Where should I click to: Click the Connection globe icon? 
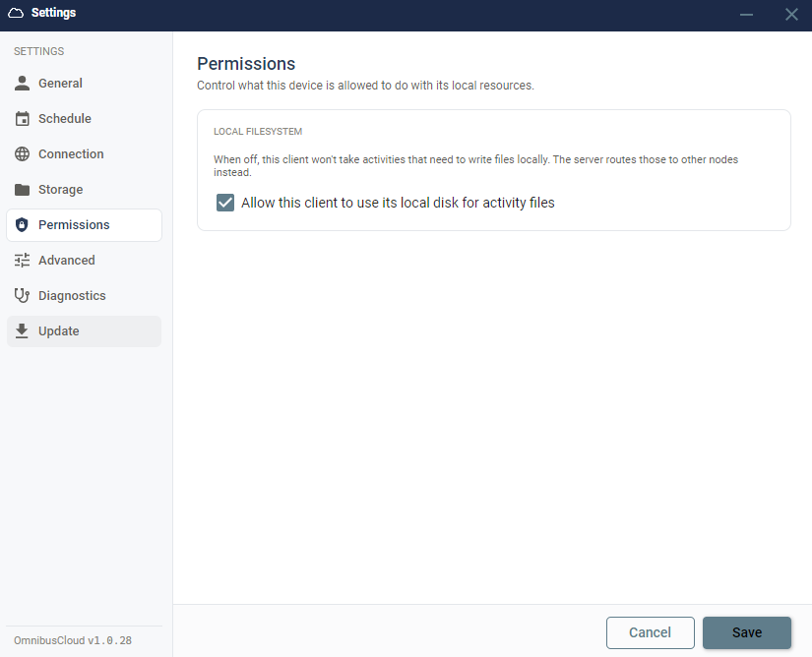pyautogui.click(x=22, y=154)
